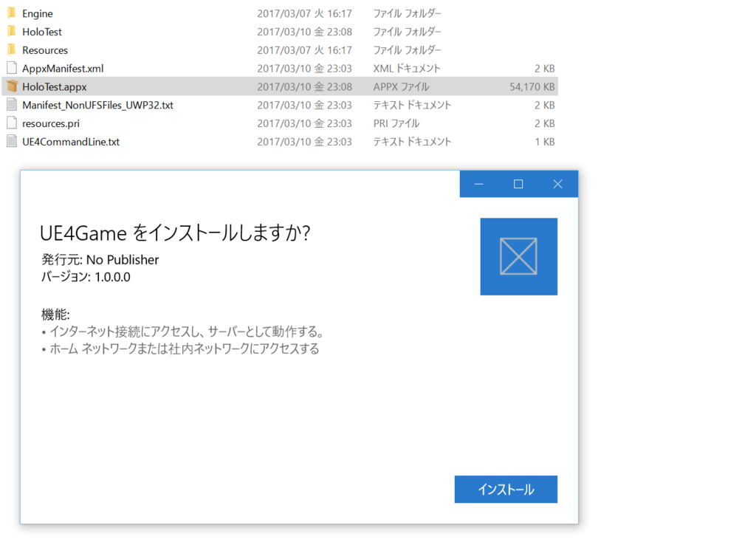
Task: Click the Engine folder date 2017/03/07 火 16:17
Action: tap(305, 13)
